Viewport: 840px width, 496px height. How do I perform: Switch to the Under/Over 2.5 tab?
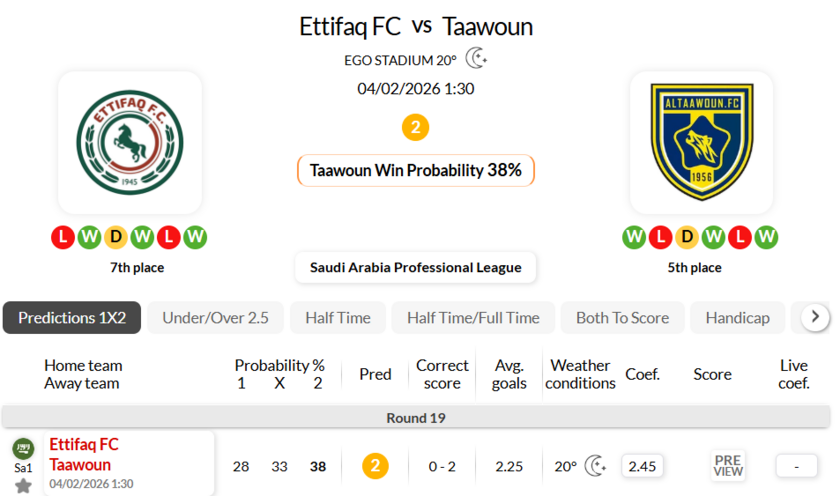pyautogui.click(x=216, y=318)
